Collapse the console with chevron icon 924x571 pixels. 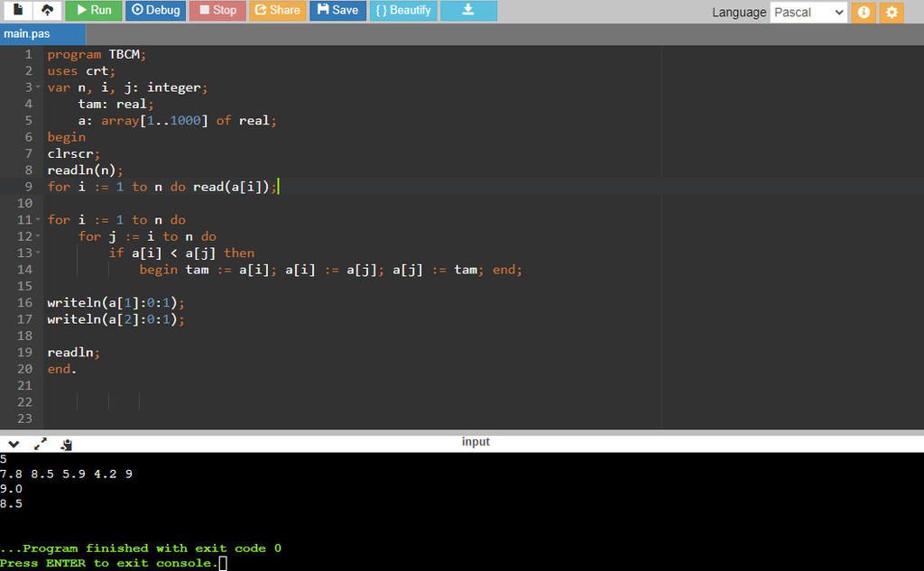coord(14,445)
